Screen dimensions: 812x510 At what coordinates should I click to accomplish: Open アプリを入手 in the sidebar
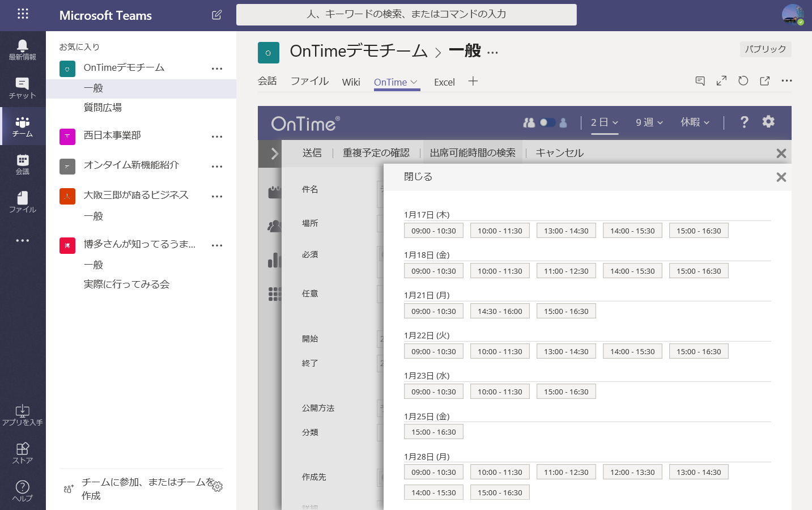point(23,415)
